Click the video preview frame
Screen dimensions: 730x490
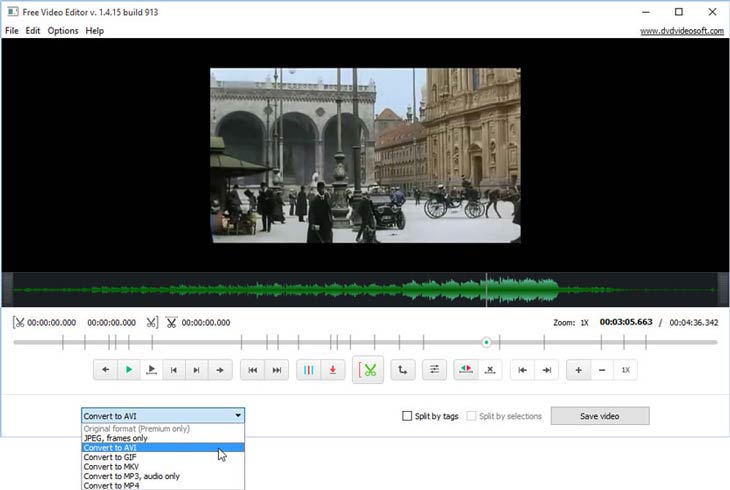point(365,155)
